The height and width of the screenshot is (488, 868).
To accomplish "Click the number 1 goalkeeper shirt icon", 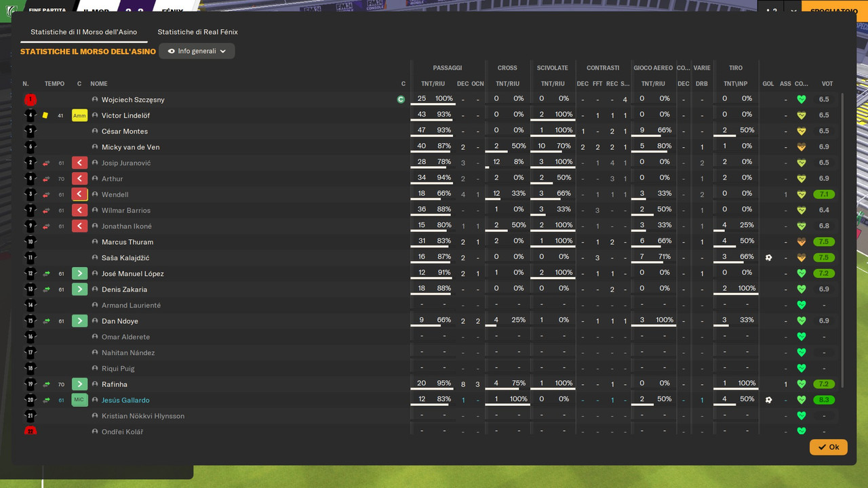I will click(x=30, y=100).
